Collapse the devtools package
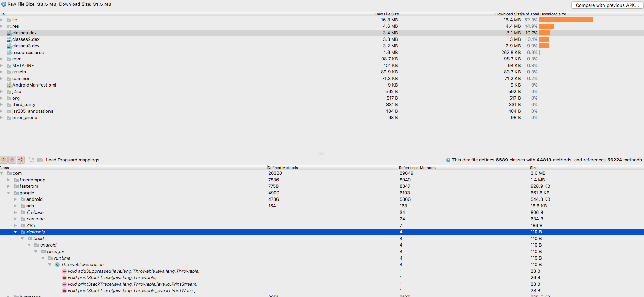The image size is (644, 297). (x=15, y=232)
